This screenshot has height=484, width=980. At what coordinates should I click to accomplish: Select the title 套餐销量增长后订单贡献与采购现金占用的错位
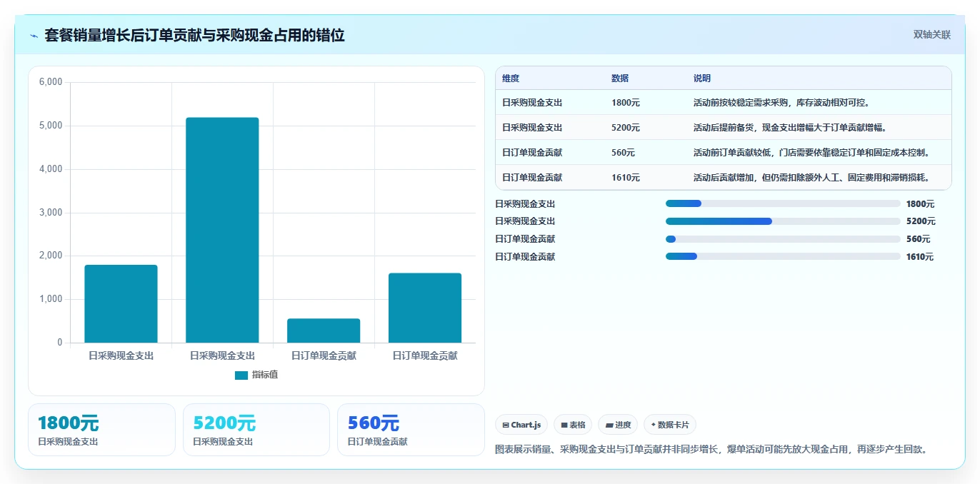194,35
